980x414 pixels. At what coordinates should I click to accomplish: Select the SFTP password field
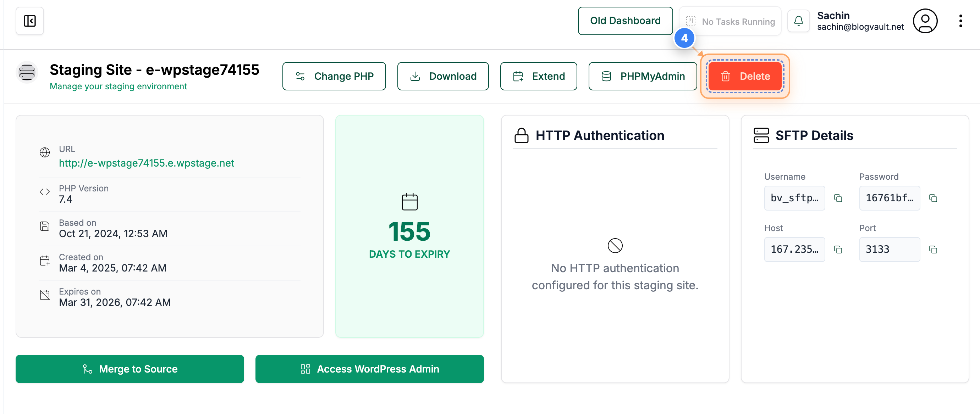click(x=890, y=198)
